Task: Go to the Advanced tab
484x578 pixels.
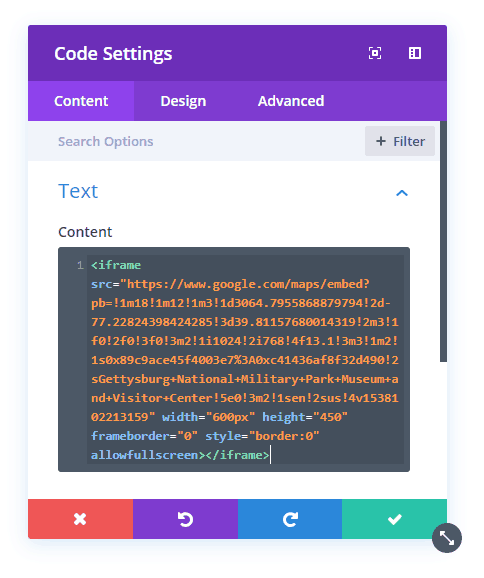Action: coord(291,101)
